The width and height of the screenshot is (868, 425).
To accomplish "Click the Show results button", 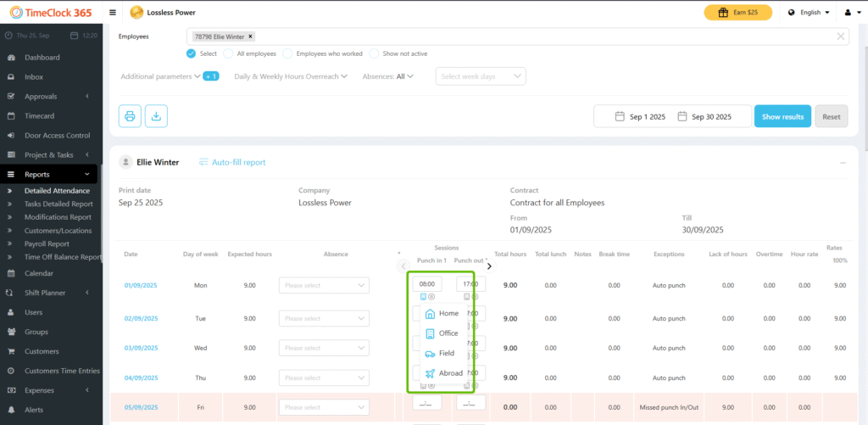I will [x=782, y=116].
